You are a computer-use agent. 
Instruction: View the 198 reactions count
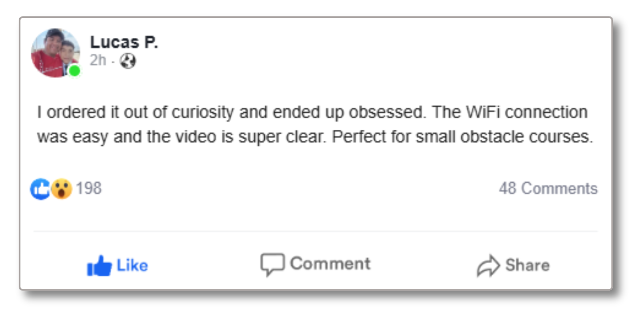(89, 188)
